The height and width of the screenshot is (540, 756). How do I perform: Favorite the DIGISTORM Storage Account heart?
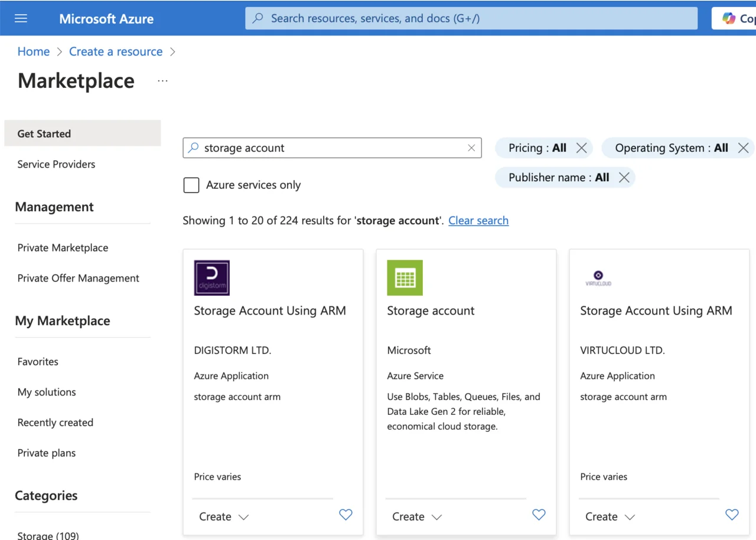coord(346,515)
